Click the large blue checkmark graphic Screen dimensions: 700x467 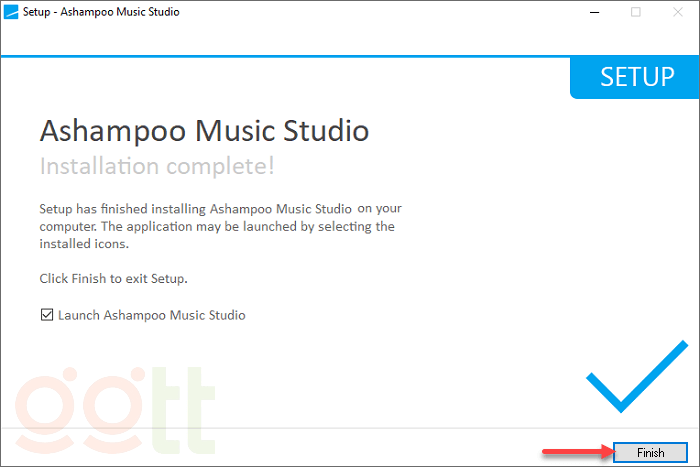pyautogui.click(x=636, y=377)
